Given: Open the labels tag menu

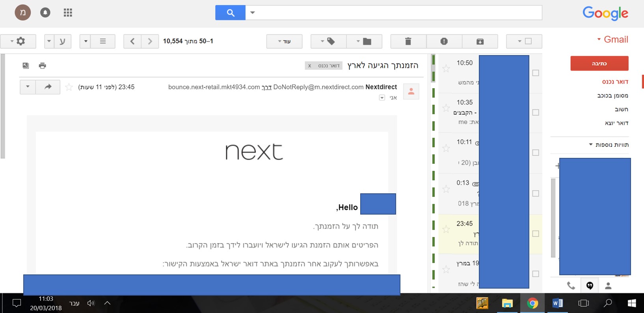Looking at the screenshot, I should tap(329, 41).
